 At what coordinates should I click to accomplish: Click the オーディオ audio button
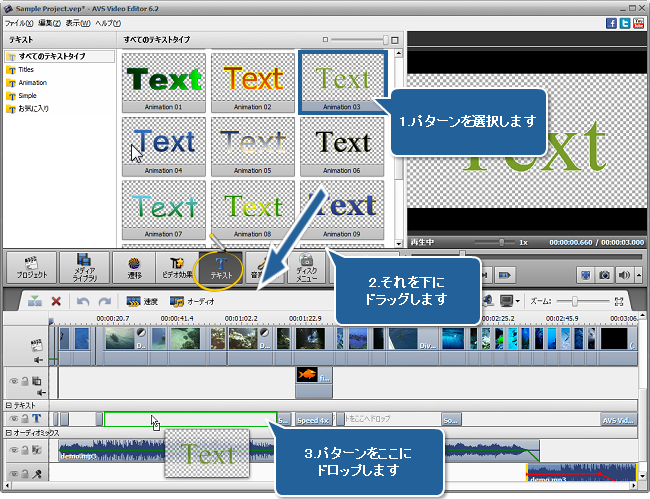(191, 301)
